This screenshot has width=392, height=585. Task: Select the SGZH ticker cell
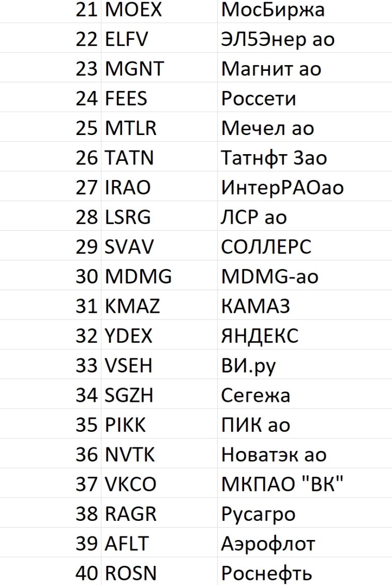coord(129,396)
